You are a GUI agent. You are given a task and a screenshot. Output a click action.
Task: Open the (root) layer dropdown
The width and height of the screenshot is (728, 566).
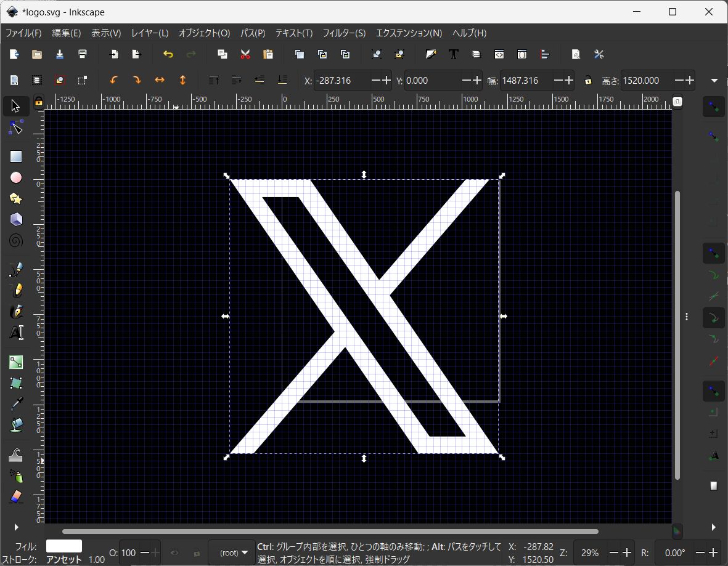point(232,552)
